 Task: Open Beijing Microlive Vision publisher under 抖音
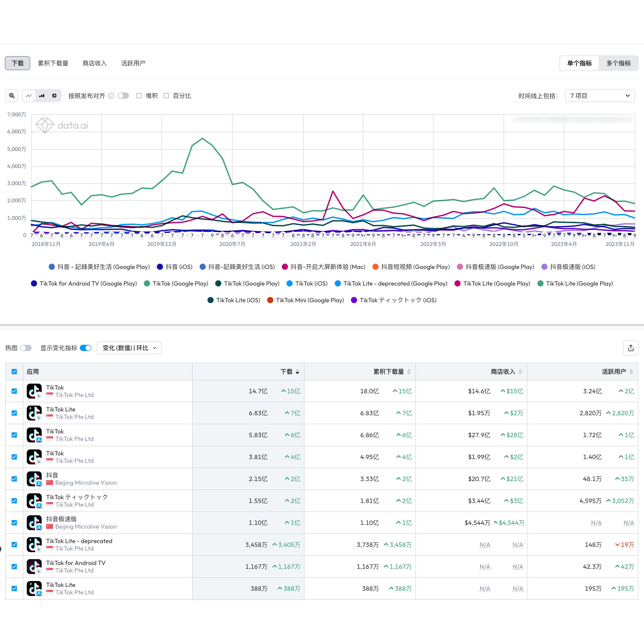point(86,483)
